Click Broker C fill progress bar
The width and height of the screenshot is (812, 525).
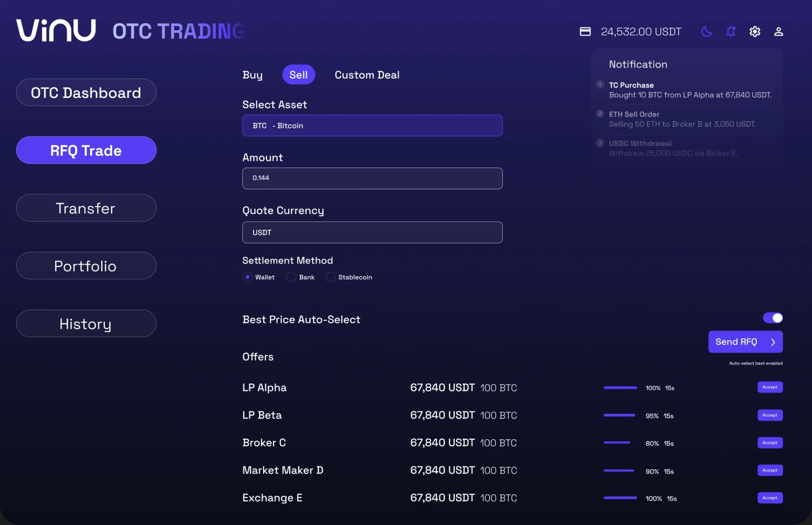[617, 443]
